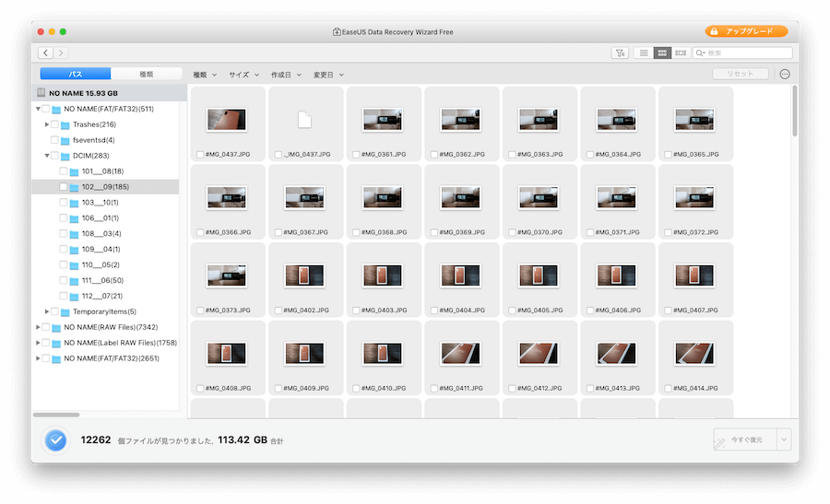Go back with the left arrow button
The width and height of the screenshot is (830, 504).
tap(45, 53)
